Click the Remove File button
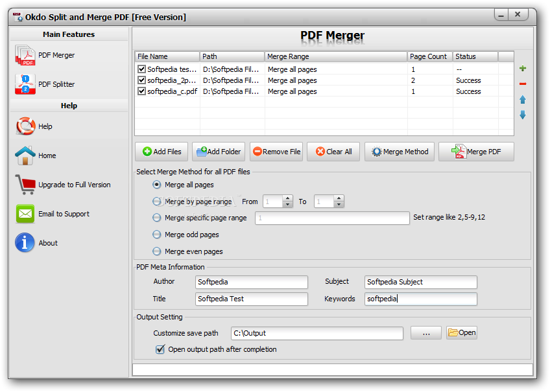The width and height of the screenshot is (550, 392). click(x=276, y=152)
